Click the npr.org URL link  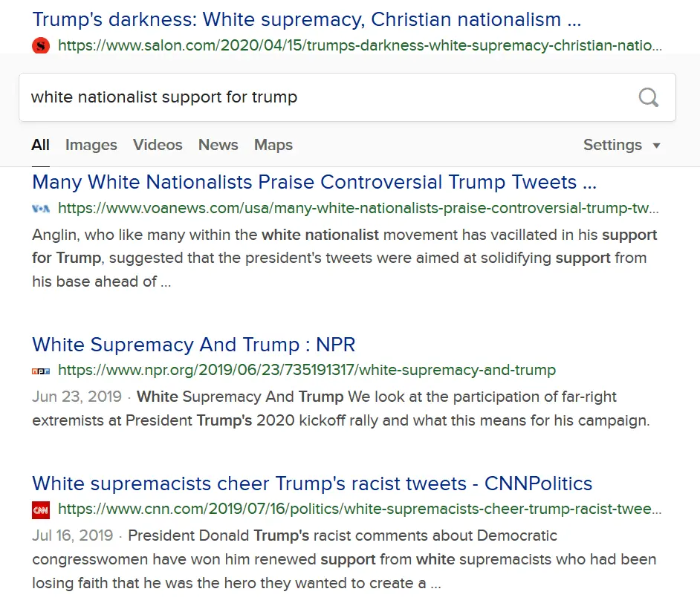coord(306,370)
